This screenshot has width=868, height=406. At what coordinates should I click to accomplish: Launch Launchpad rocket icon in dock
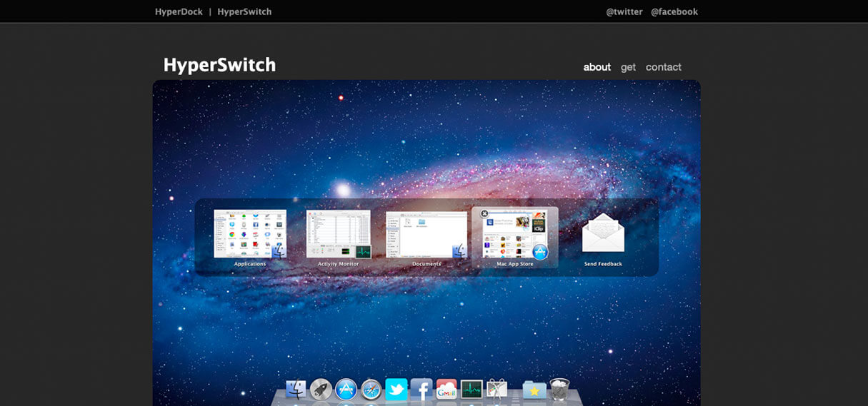point(321,389)
